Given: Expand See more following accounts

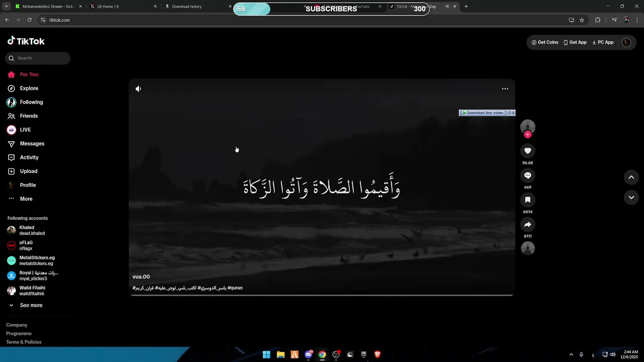Looking at the screenshot, I should [x=26, y=306].
